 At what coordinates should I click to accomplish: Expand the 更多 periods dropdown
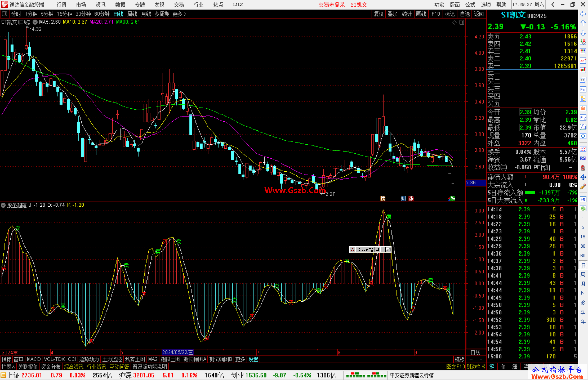pos(179,14)
